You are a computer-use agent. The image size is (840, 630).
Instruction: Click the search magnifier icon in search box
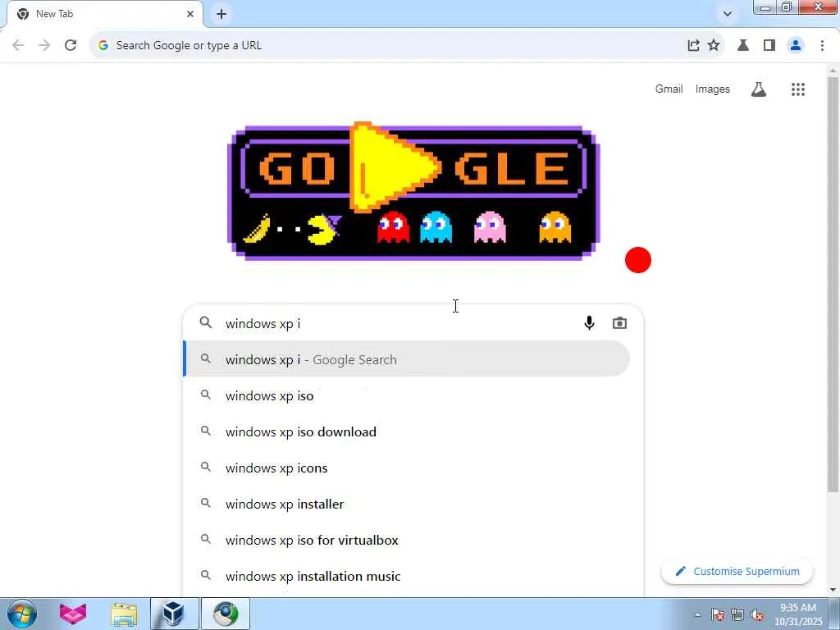pyautogui.click(x=206, y=322)
